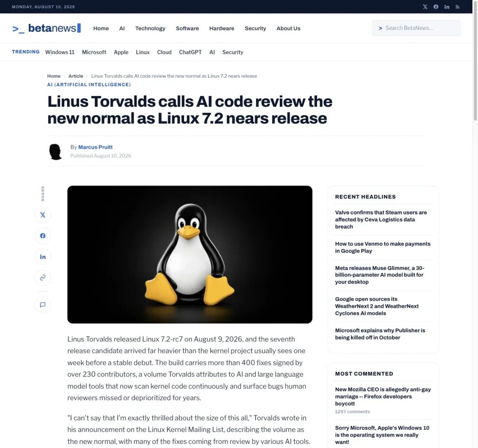Select trending topic Linux
478x448 pixels.
tap(143, 52)
